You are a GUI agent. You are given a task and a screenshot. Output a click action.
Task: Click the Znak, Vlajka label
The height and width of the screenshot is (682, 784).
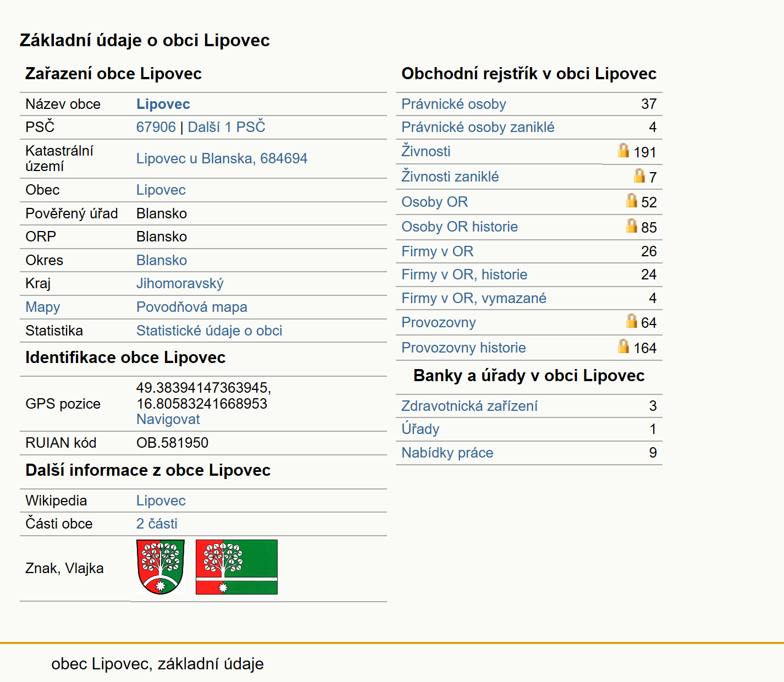coord(64,568)
